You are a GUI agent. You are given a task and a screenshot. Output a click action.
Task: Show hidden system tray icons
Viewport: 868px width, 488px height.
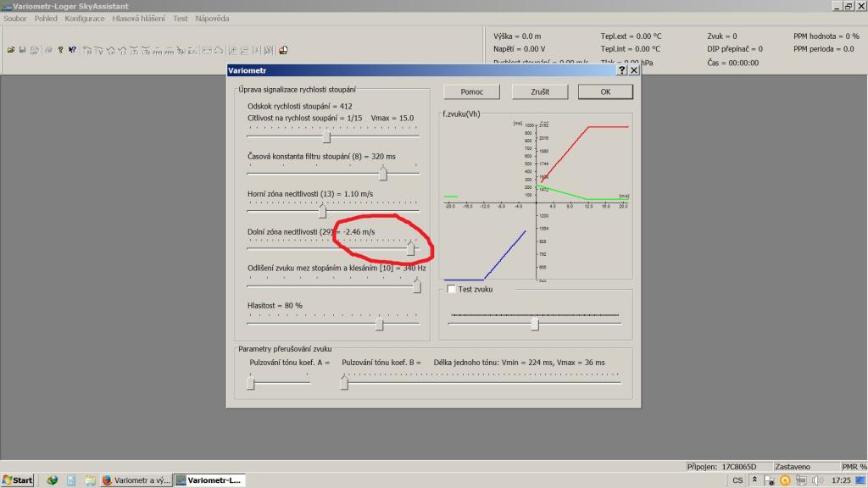point(754,480)
